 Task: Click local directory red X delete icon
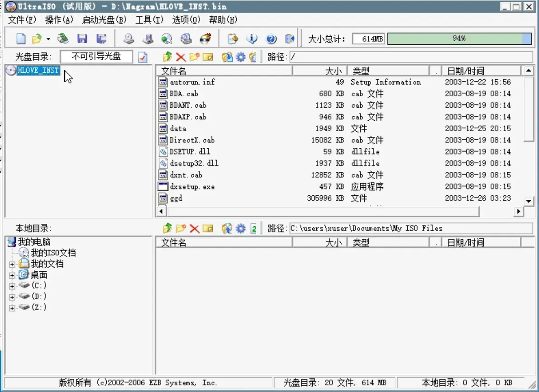[x=195, y=228]
